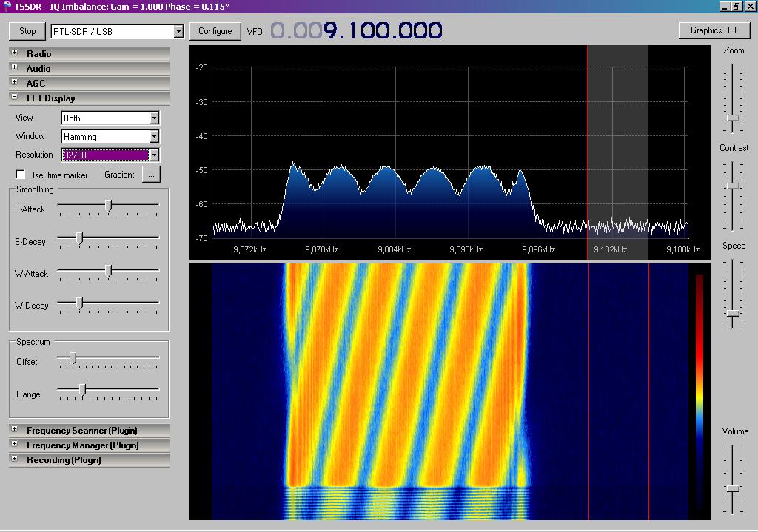Image resolution: width=758 pixels, height=532 pixels.
Task: Adjust the S-Attack smoothing slider
Action: [x=109, y=206]
